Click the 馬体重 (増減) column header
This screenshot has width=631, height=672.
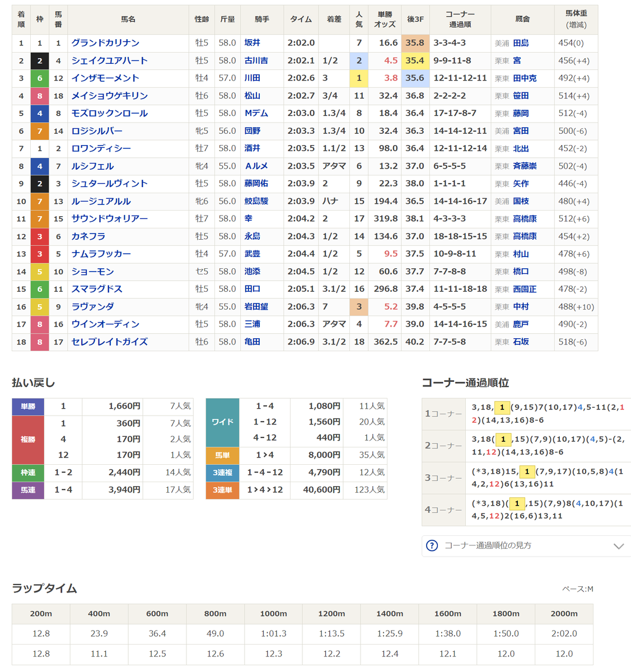pyautogui.click(x=576, y=20)
